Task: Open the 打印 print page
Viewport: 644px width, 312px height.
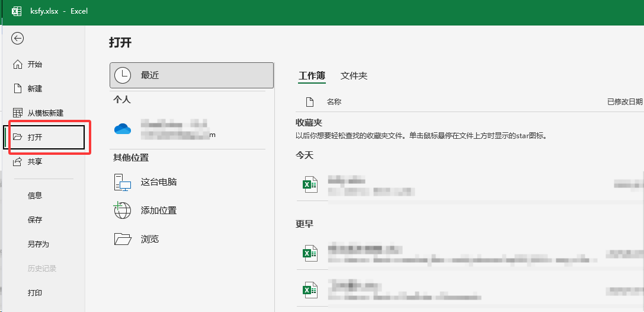Action: 35,293
